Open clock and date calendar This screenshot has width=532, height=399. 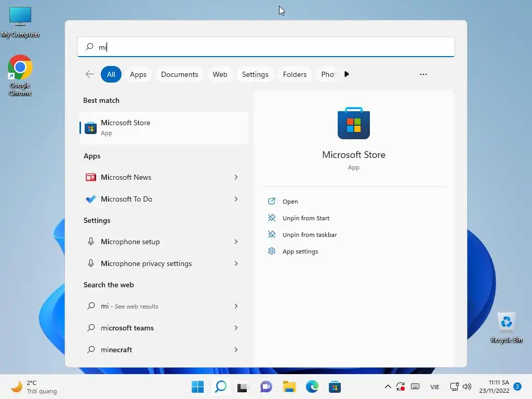(x=494, y=387)
